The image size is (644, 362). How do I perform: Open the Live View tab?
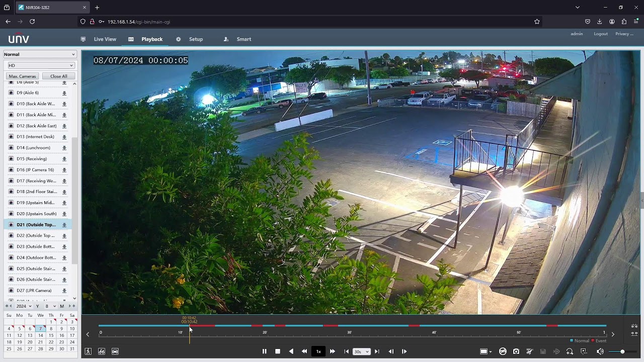coord(105,39)
